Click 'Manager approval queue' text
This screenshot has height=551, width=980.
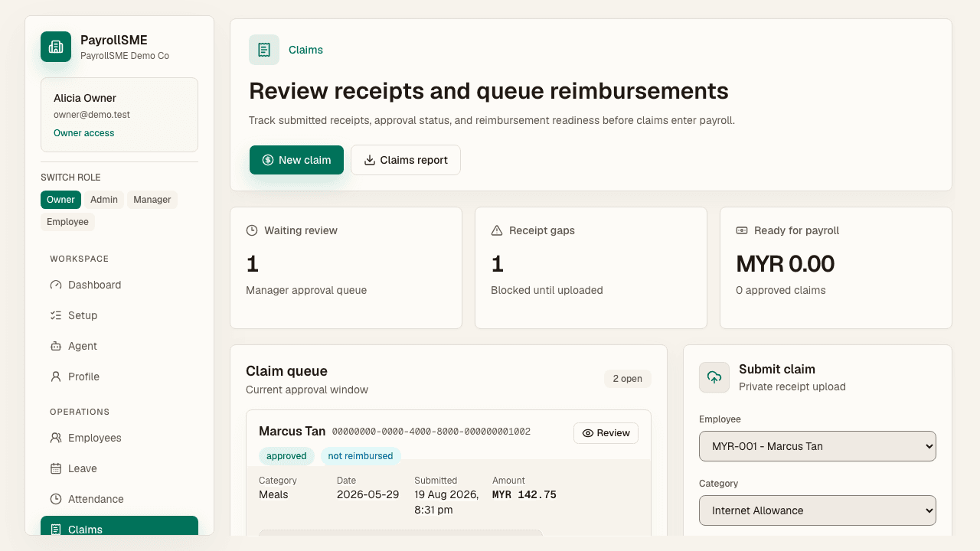pyautogui.click(x=306, y=291)
